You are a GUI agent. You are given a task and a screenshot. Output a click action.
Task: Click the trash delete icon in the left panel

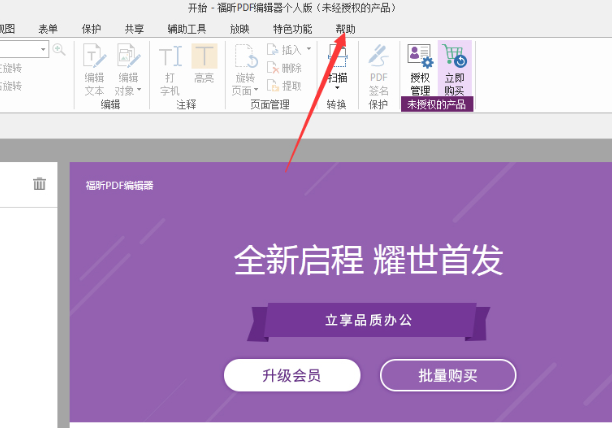click(39, 183)
